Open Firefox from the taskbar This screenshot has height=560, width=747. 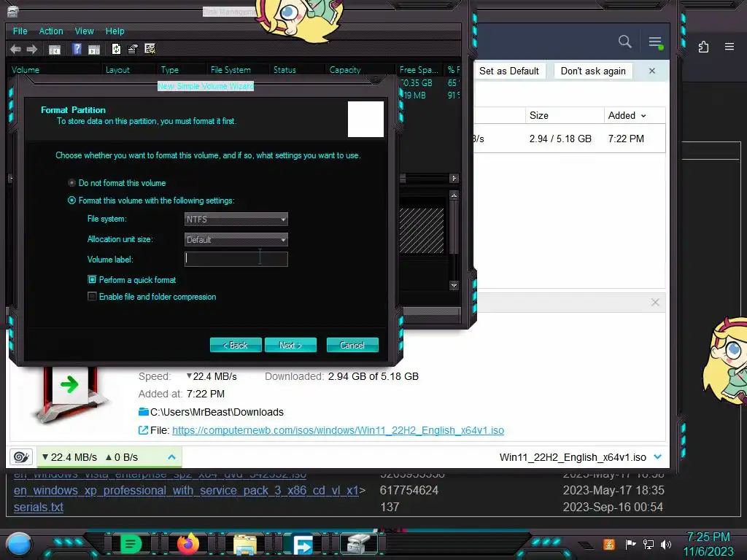point(188,544)
